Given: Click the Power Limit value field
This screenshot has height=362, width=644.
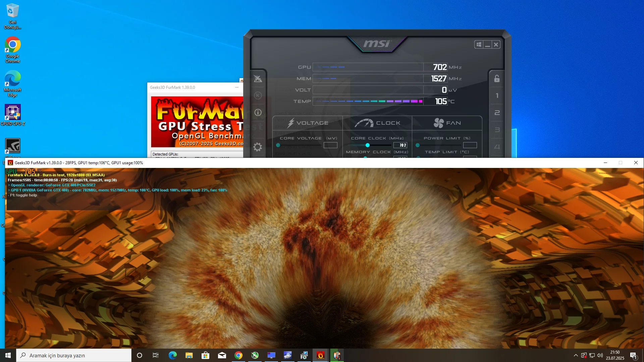Looking at the screenshot, I should (470, 145).
